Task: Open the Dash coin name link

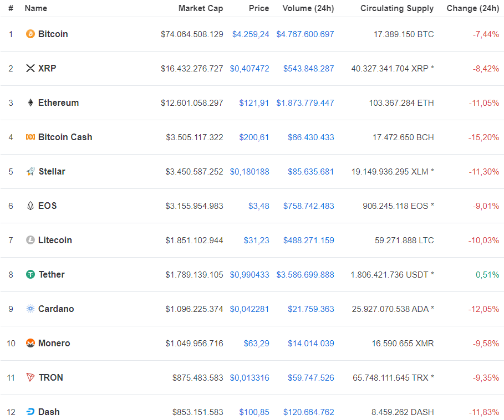Action: point(49,412)
